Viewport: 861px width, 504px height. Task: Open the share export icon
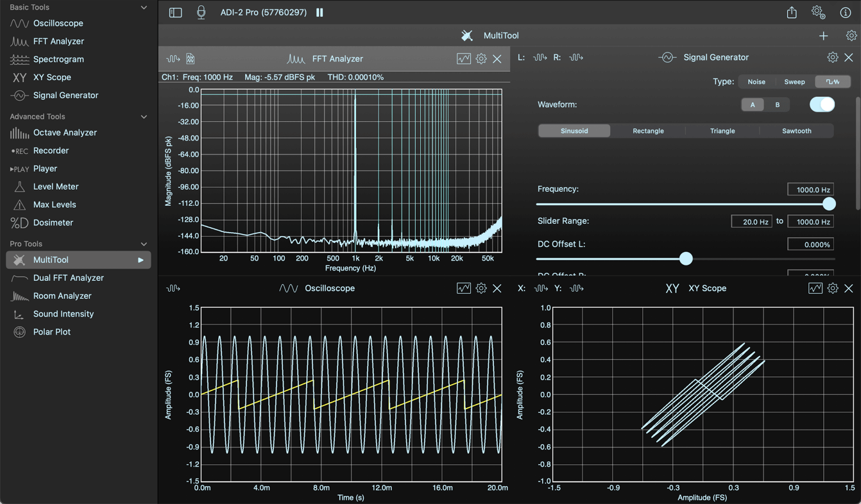(792, 12)
